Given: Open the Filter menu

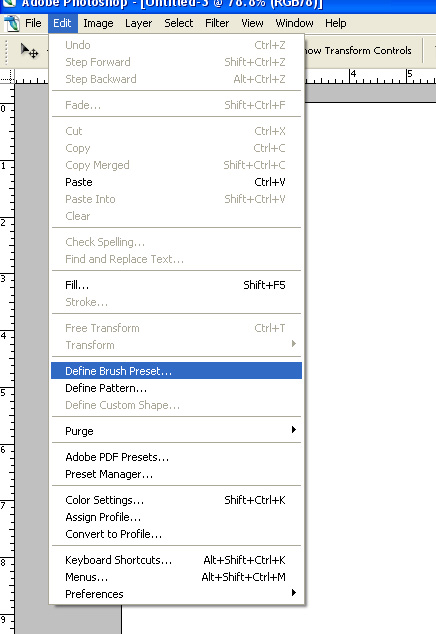Looking at the screenshot, I should (217, 23).
